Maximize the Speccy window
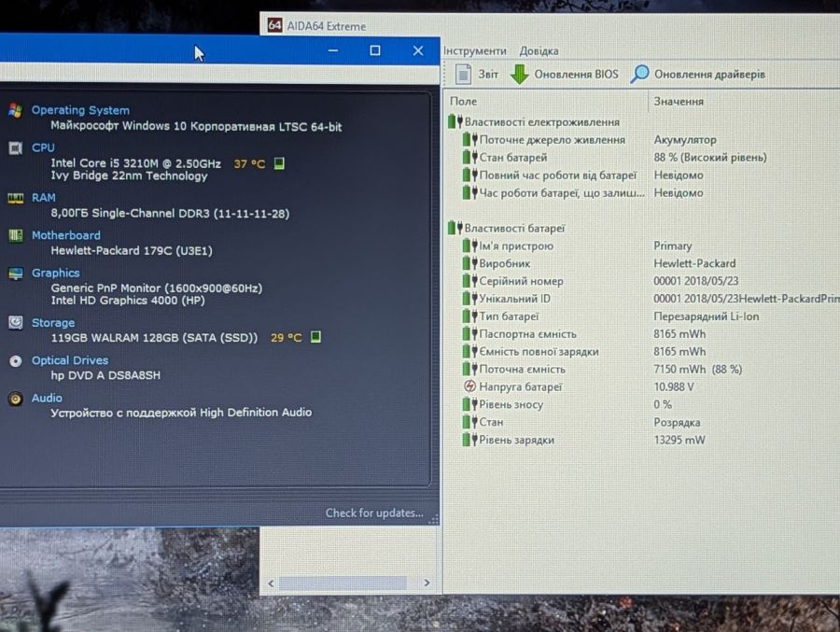840x632 pixels. coord(375,50)
